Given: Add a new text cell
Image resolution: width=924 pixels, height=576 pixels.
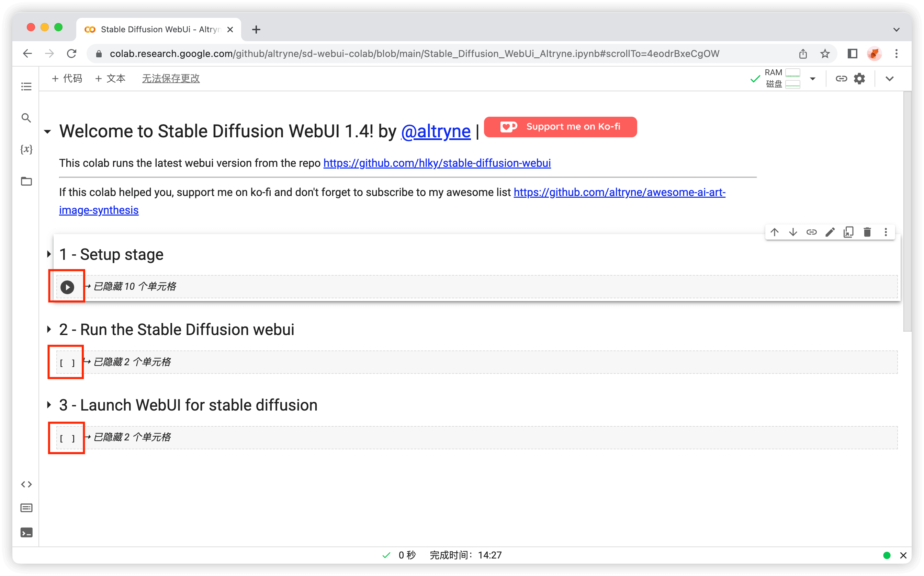Looking at the screenshot, I should pyautogui.click(x=110, y=79).
